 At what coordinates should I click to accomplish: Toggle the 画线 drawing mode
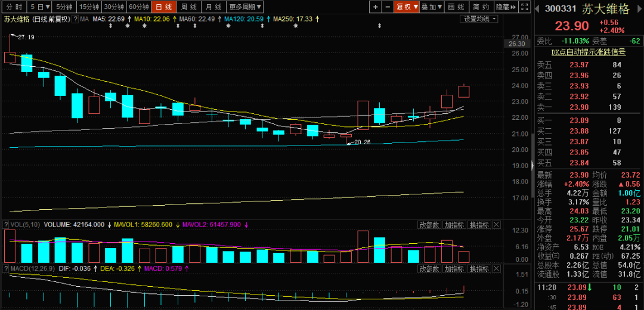(455, 7)
